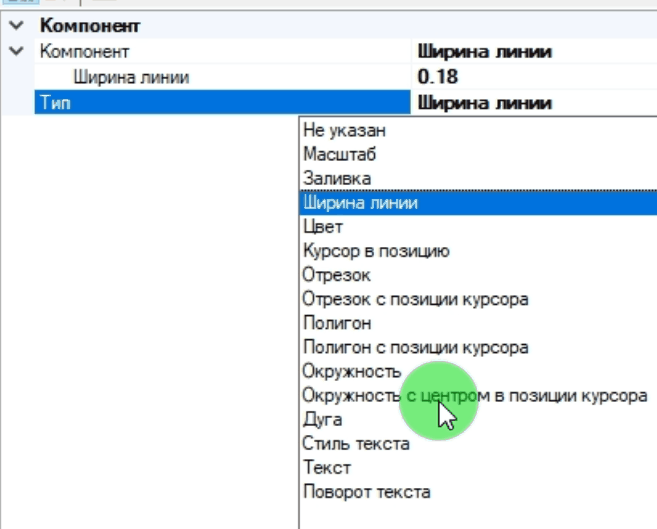This screenshot has width=657, height=529.
Task: Select 'Курсор в позицию' option
Action: [x=375, y=251]
